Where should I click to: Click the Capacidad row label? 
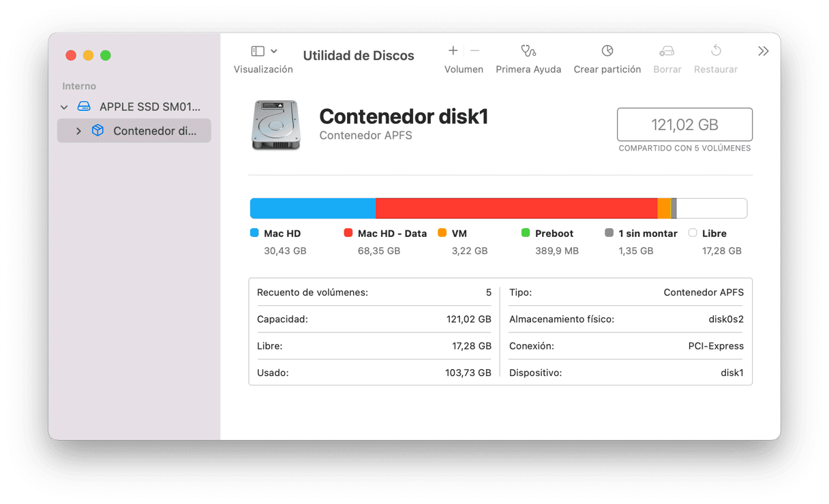282,319
